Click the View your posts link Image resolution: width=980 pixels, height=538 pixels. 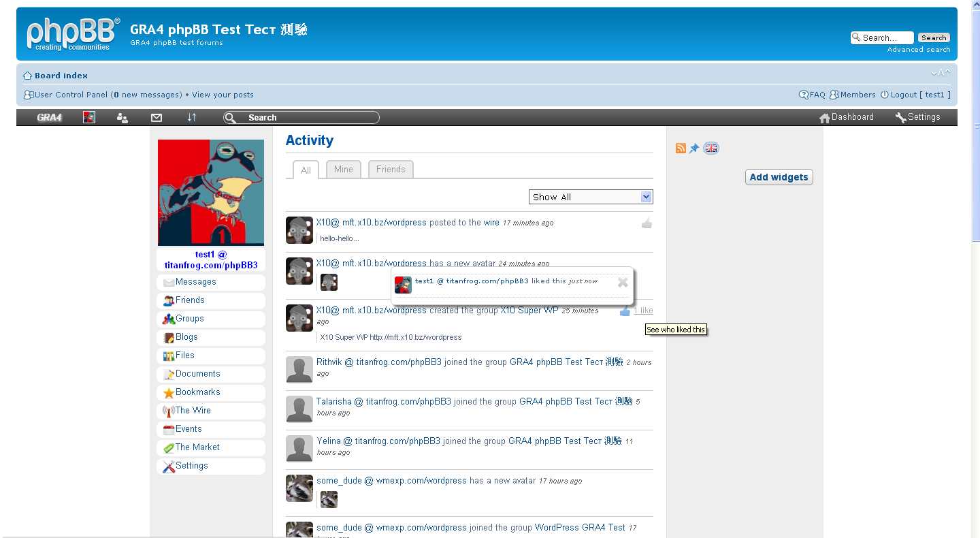[223, 95]
